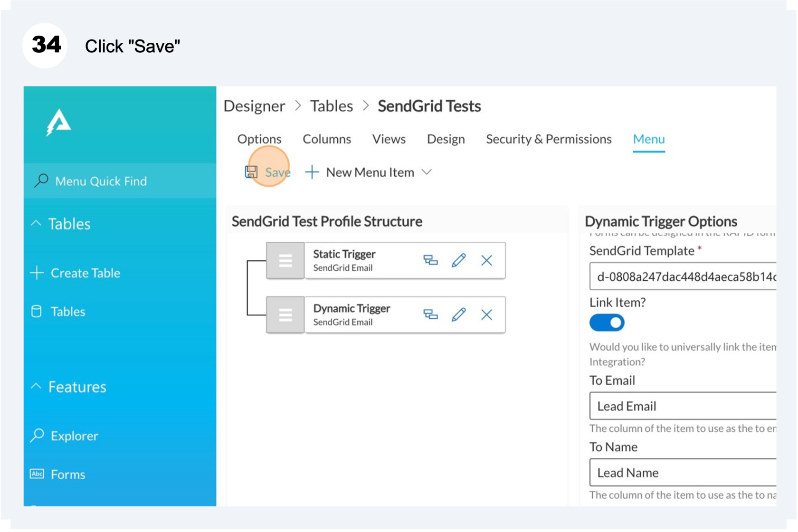Open Tables link under Tables section

pos(68,312)
